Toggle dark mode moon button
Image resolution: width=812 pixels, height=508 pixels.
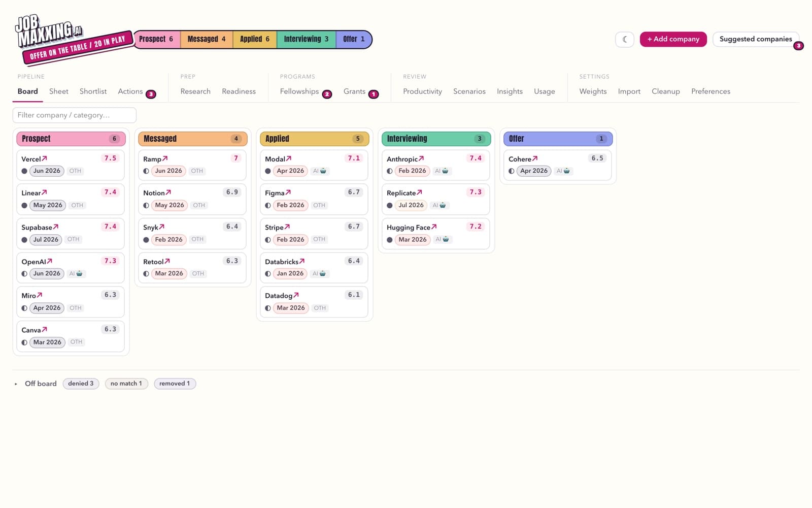625,39
